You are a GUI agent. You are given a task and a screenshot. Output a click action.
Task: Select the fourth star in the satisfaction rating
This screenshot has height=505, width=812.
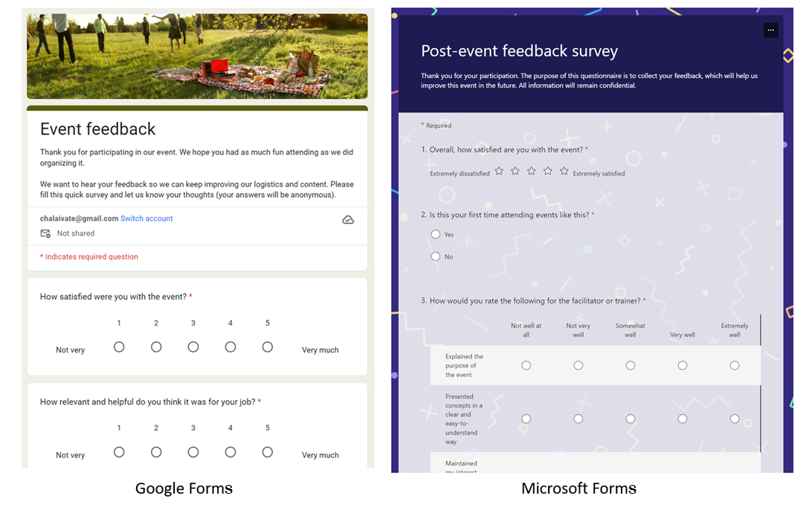point(547,170)
